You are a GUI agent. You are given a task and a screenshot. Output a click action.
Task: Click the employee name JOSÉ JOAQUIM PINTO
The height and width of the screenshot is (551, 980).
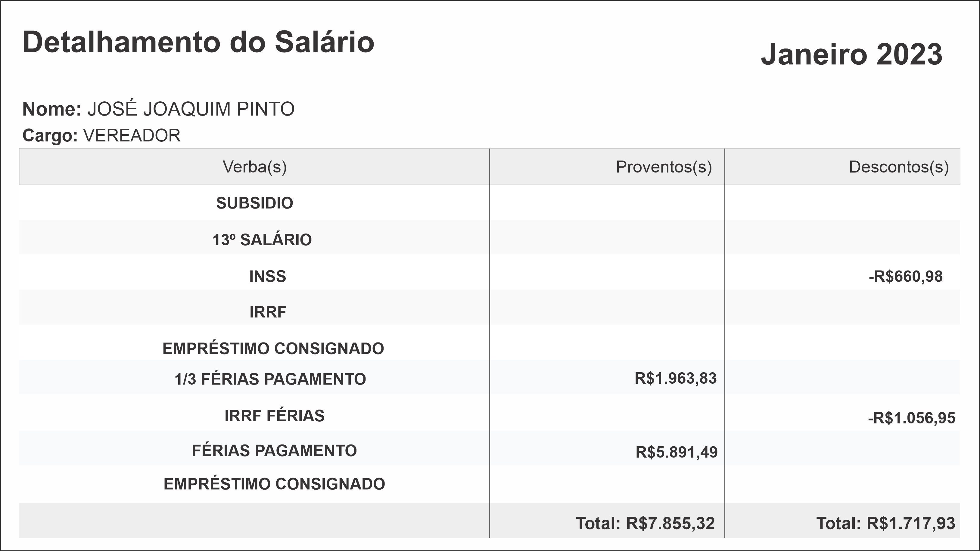(x=191, y=109)
